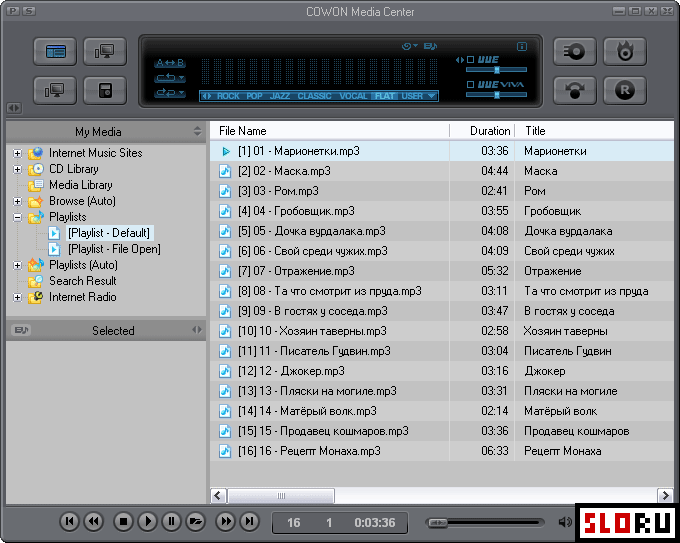The image size is (680, 543).
Task: Select the Media Library tree item
Action: pyautogui.click(x=81, y=185)
